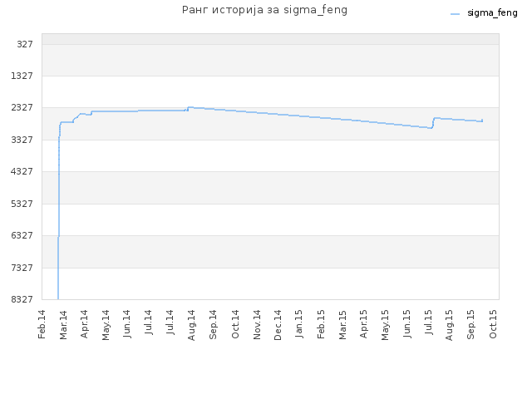
Task: Select the 327 y-axis label
Action: (25, 44)
